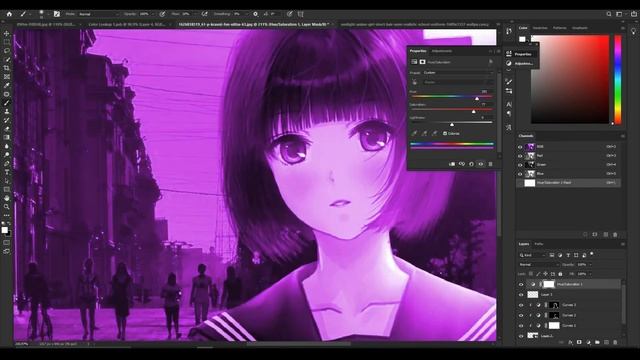Hide the Green channel
The height and width of the screenshot is (360, 640).
point(520,165)
